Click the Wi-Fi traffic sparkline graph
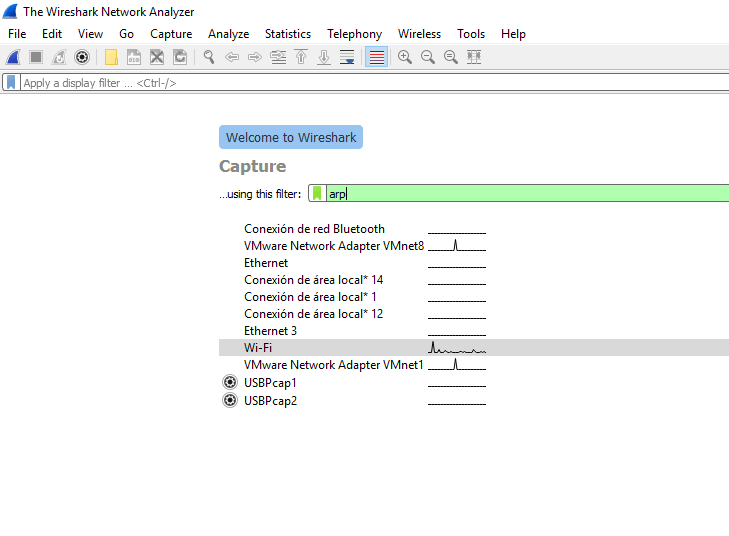Viewport: 729px width, 536px height. point(457,348)
